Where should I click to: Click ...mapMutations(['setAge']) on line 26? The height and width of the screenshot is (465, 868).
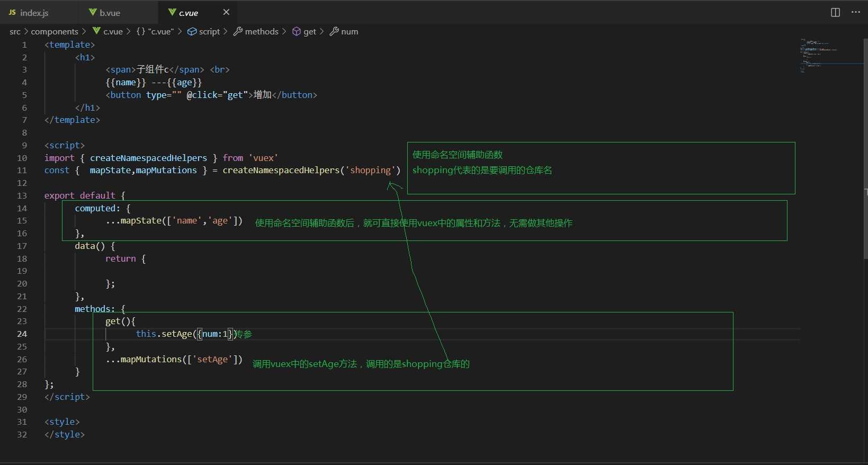174,359
